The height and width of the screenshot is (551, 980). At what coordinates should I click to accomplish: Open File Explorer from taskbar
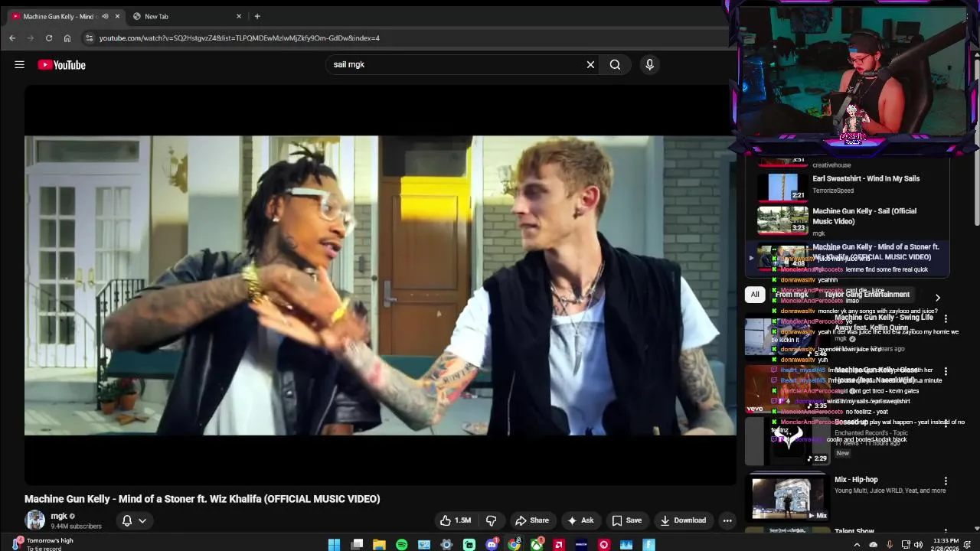379,545
